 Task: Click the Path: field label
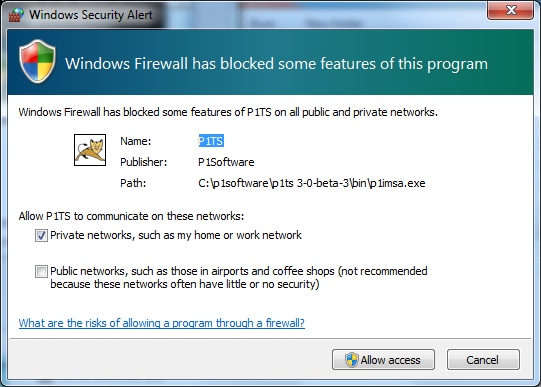[133, 183]
